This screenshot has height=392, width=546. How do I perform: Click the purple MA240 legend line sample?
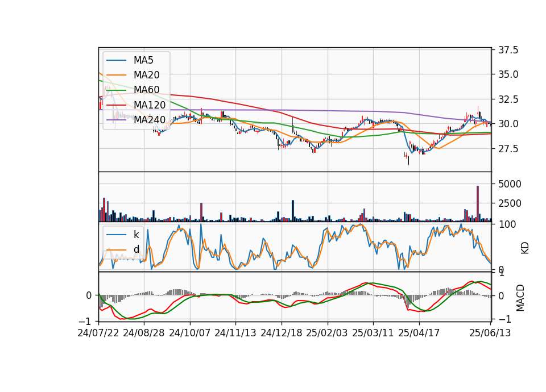116,120
